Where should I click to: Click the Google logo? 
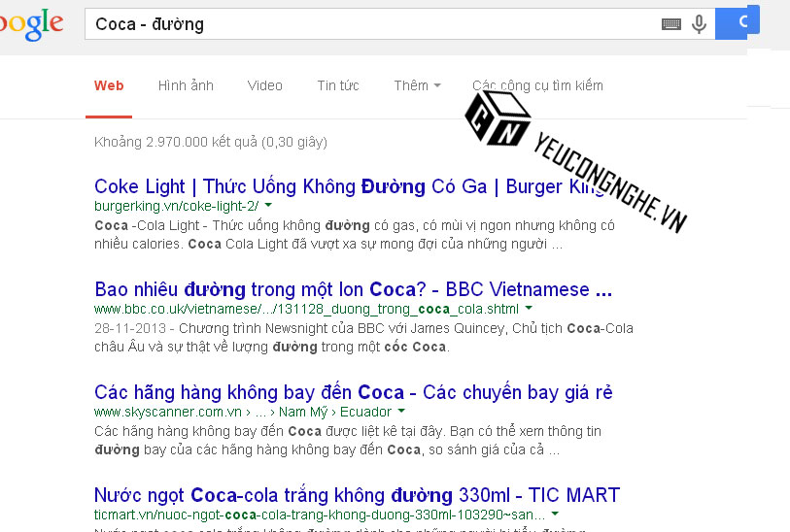point(31,23)
